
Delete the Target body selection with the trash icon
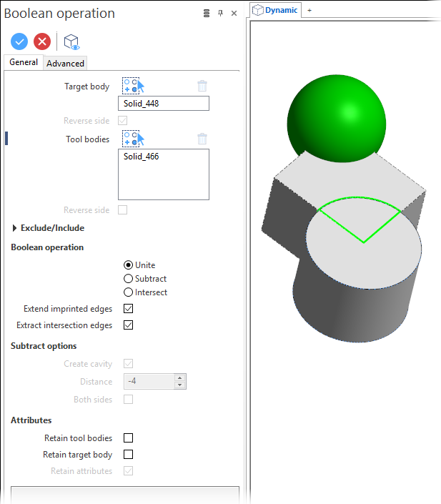tap(202, 86)
